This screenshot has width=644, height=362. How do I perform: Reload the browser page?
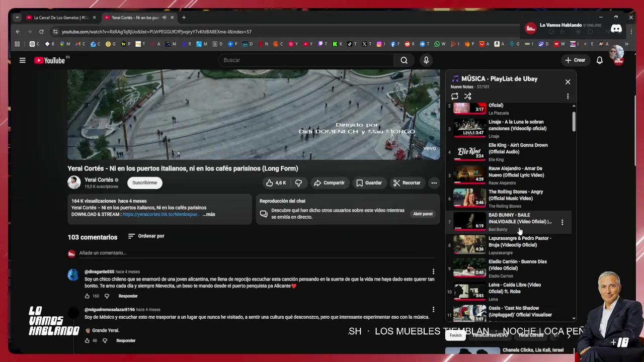[x=41, y=32]
